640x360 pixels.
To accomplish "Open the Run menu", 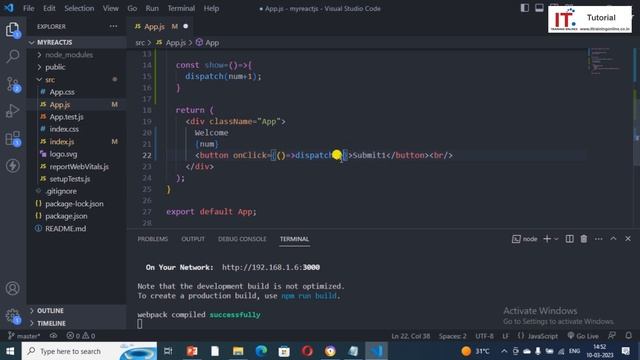I will [152, 8].
